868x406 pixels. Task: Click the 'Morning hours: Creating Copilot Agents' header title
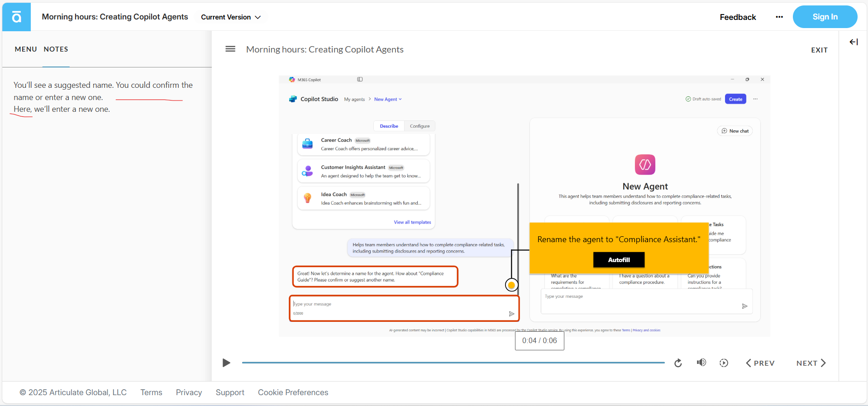tap(115, 17)
